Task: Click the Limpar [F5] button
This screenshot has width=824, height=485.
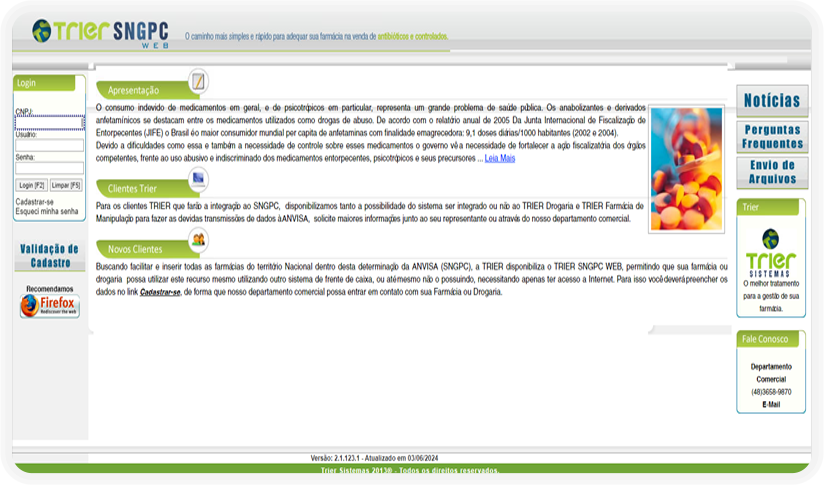Action: [x=66, y=185]
